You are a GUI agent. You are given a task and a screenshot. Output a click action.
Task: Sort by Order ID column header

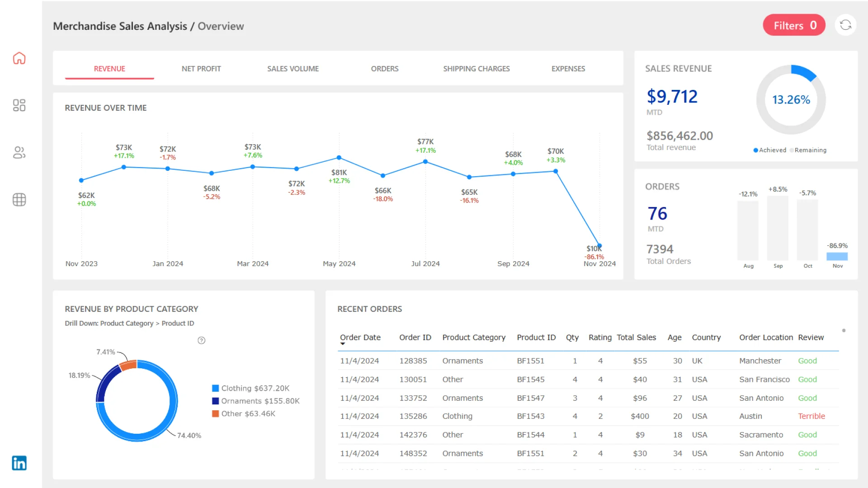pyautogui.click(x=415, y=338)
